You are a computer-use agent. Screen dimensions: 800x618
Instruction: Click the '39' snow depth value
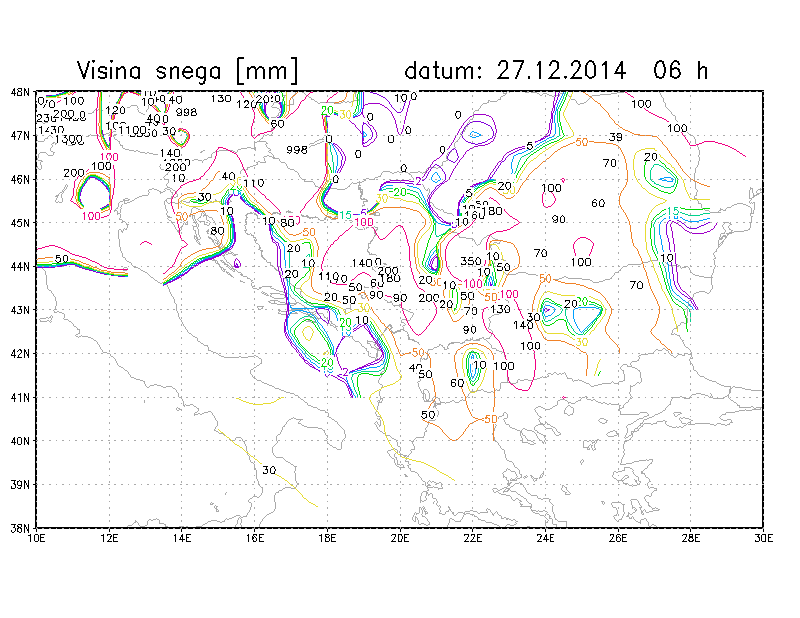616,137
